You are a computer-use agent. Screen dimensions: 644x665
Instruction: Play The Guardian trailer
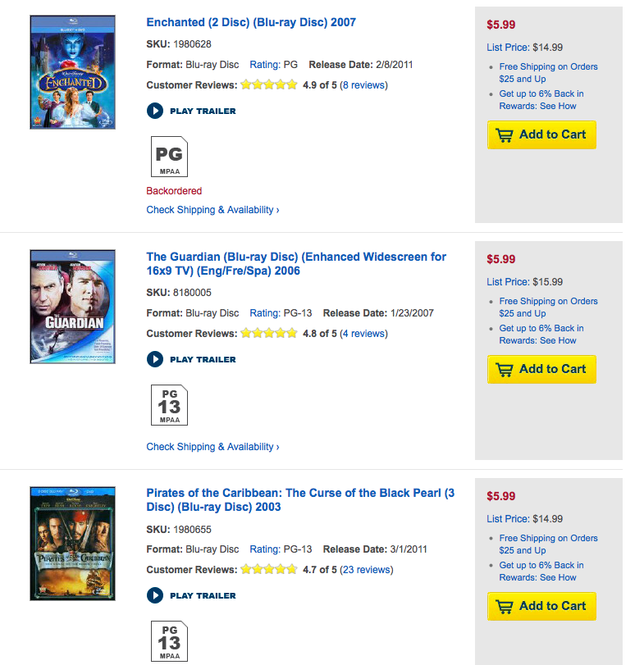(x=191, y=359)
